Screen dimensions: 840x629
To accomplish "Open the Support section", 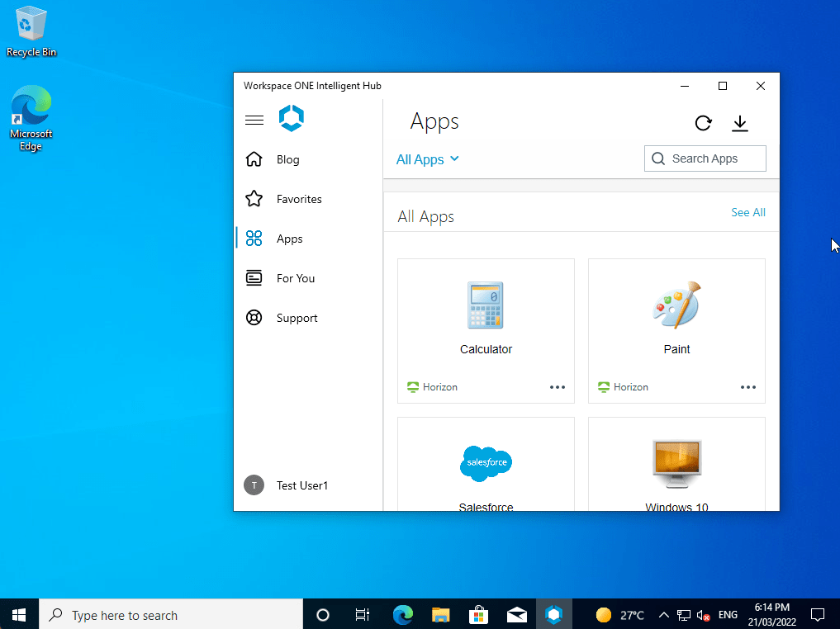I will (x=297, y=318).
